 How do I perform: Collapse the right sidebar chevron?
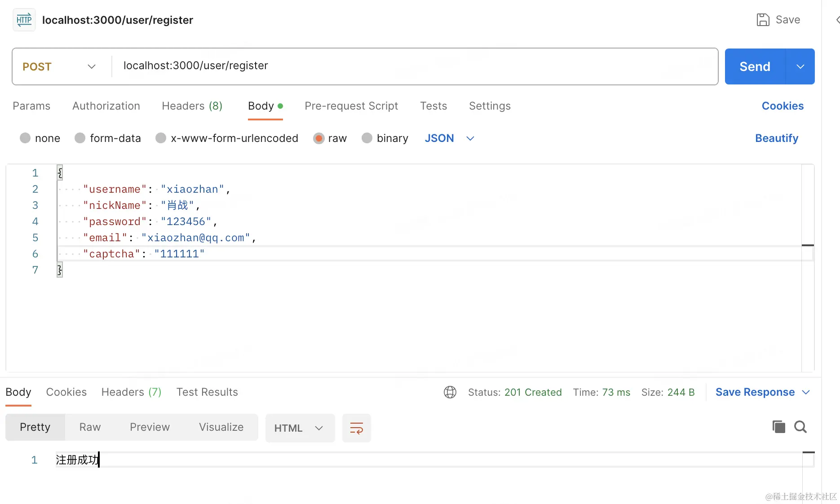pyautogui.click(x=837, y=20)
